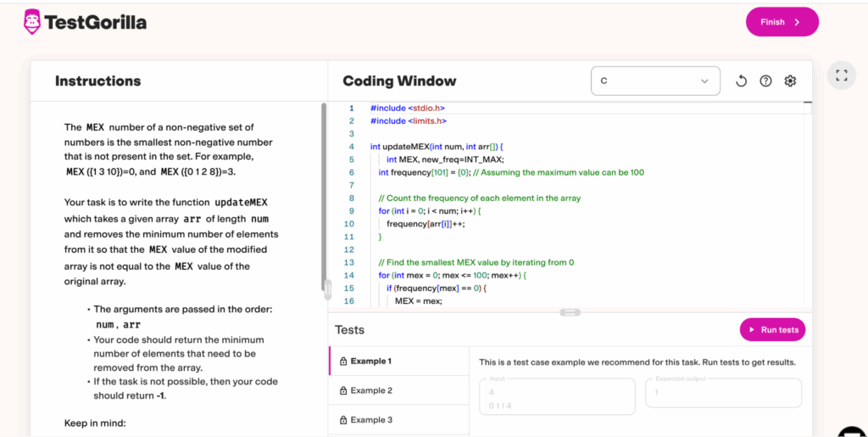Image resolution: width=868 pixels, height=437 pixels.
Task: Click line number 9 in the editor gutter
Action: (x=351, y=211)
